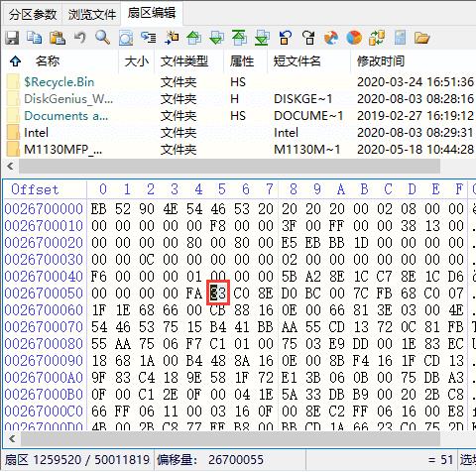Jump to first sector icon
The image size is (476, 472).
tap(239, 38)
